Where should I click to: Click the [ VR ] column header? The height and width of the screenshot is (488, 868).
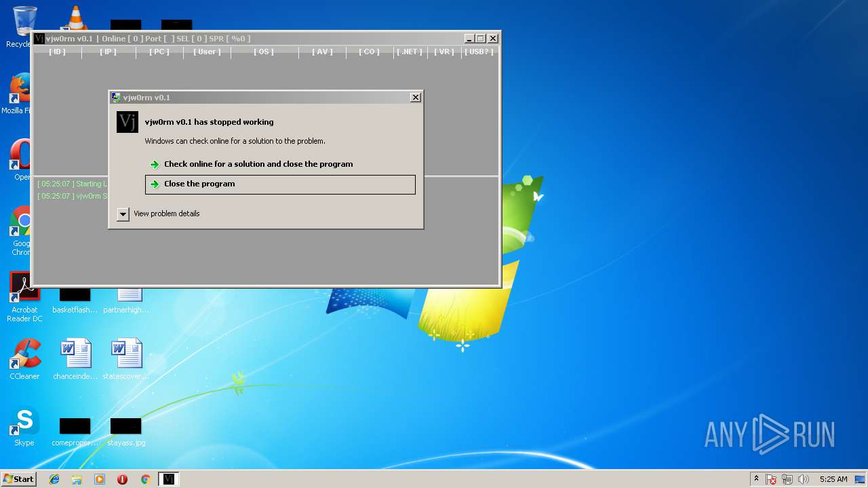coord(443,52)
